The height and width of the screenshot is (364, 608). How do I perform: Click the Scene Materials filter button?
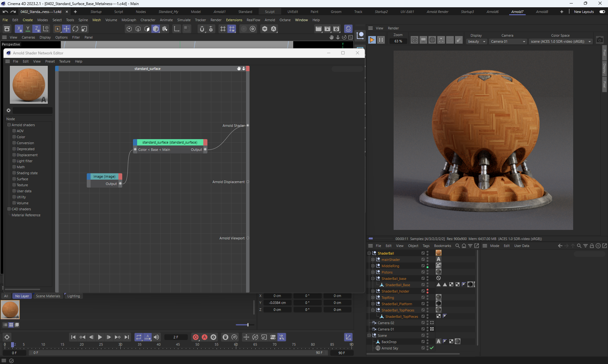coord(48,296)
